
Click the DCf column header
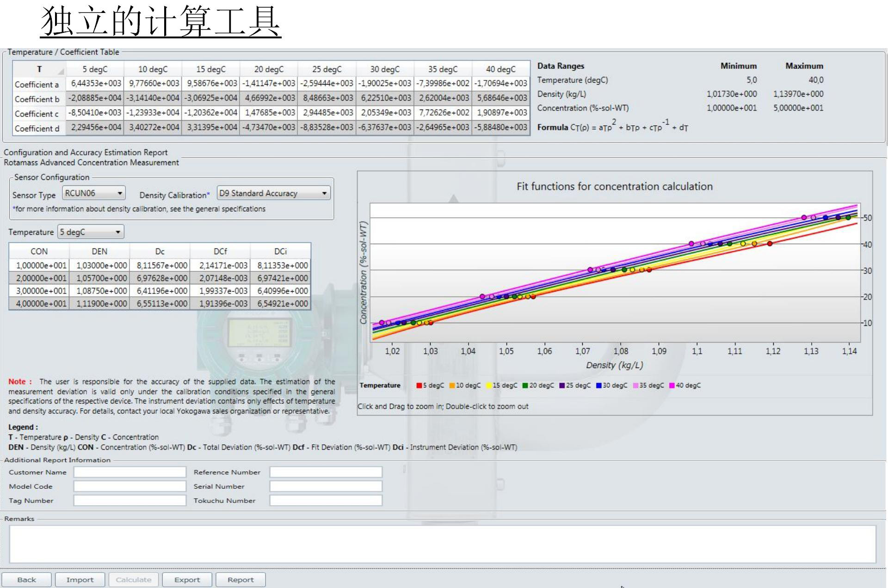point(220,251)
